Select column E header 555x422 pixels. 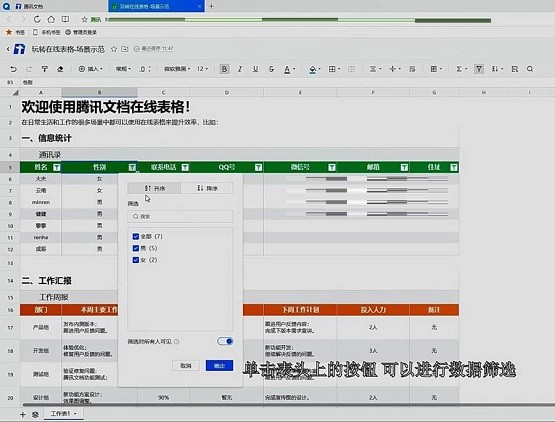point(300,92)
